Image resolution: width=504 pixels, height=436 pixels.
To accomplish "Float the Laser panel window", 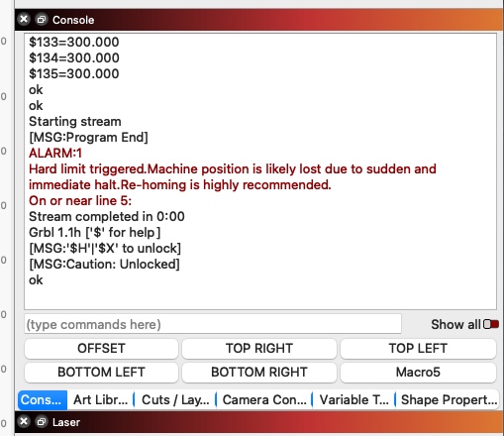I will tap(42, 422).
